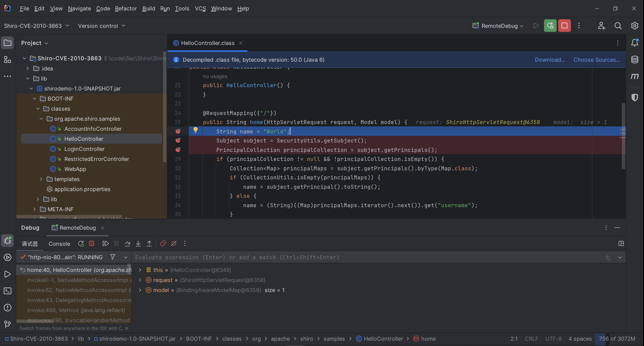Click the red Stop icon in debug toolbar

(x=92, y=244)
